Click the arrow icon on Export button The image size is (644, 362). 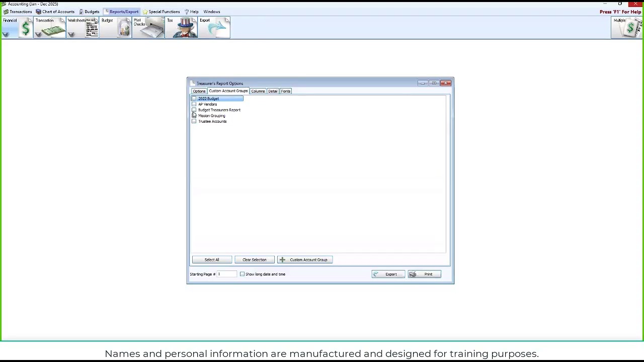click(x=375, y=275)
